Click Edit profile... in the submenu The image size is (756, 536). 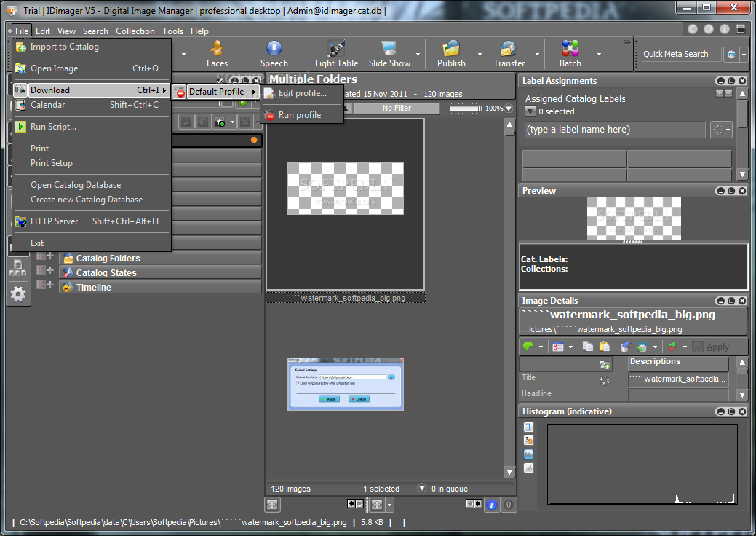(302, 93)
